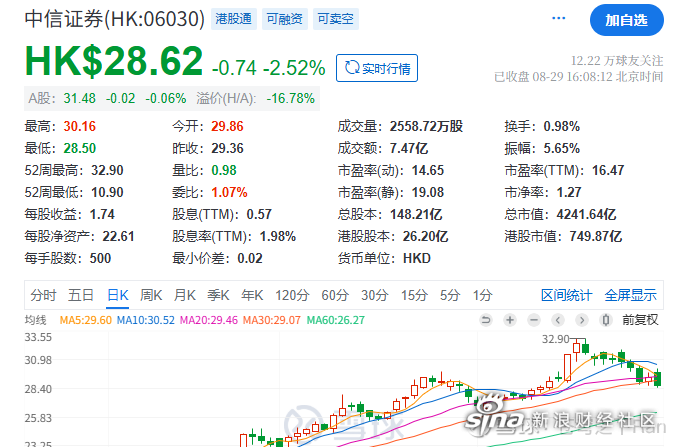Click the 每股净资产 value 22.61

tap(118, 236)
